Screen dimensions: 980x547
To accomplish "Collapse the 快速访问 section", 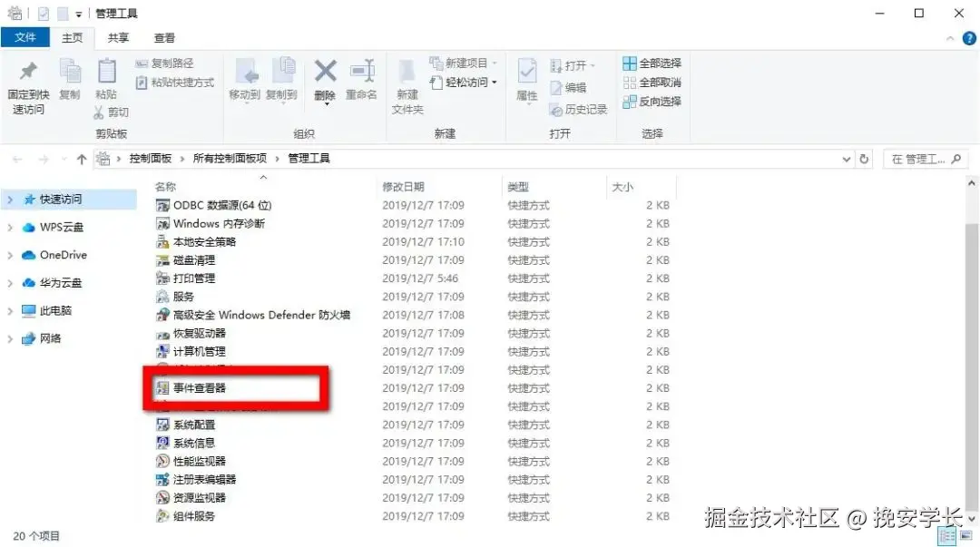I will 9,199.
